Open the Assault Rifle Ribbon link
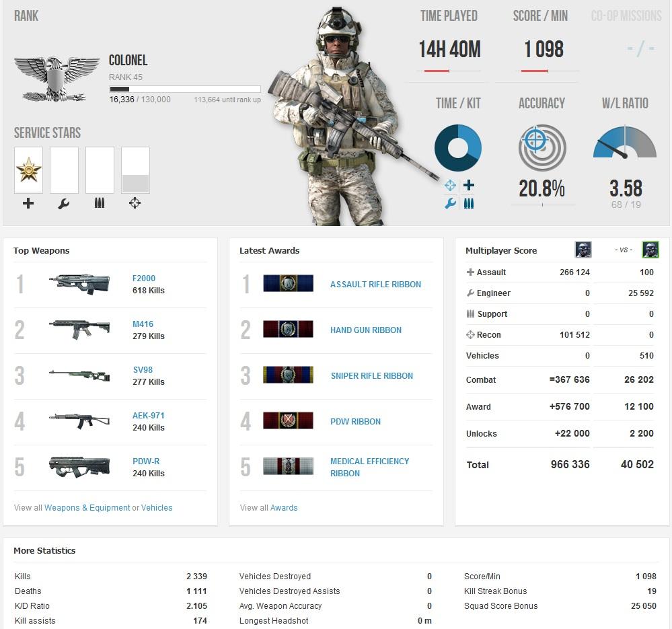Screen dimensions: 672x629 coord(375,284)
